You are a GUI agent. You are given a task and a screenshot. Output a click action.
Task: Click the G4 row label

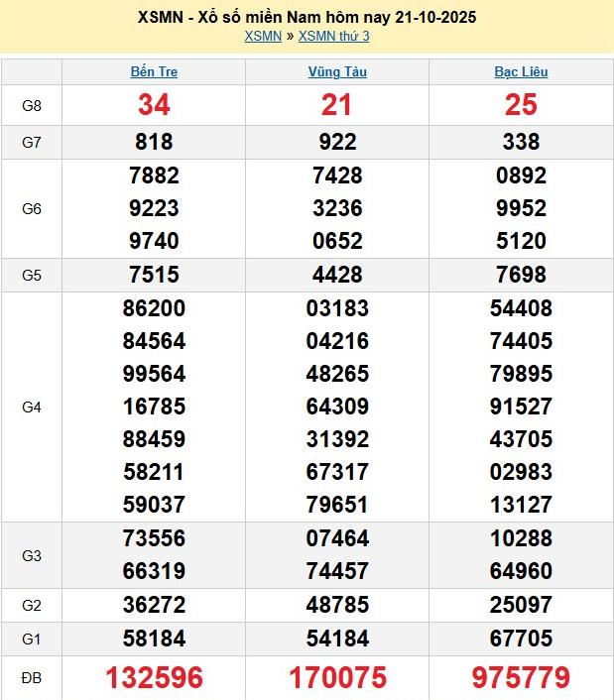31,407
